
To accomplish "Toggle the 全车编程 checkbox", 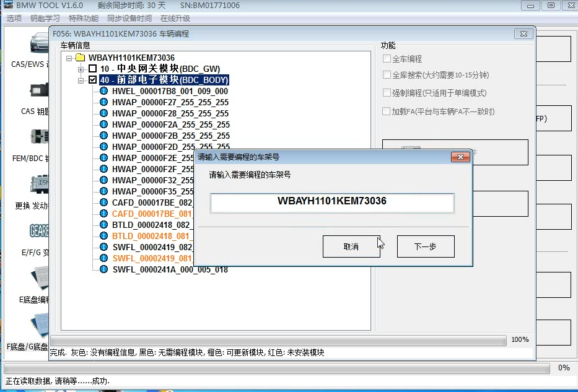I will (x=387, y=59).
